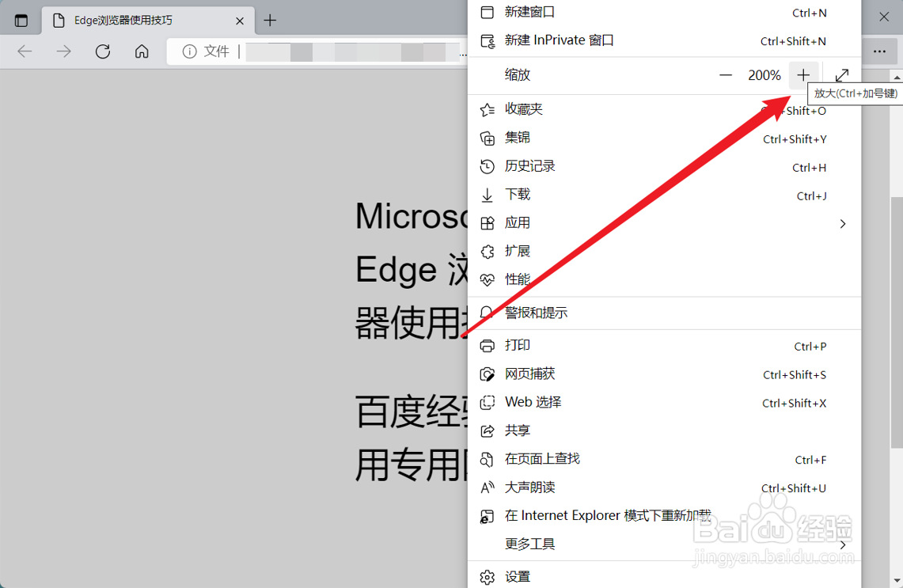This screenshot has width=903, height=588.
Task: Click the address bar field
Action: click(x=317, y=51)
